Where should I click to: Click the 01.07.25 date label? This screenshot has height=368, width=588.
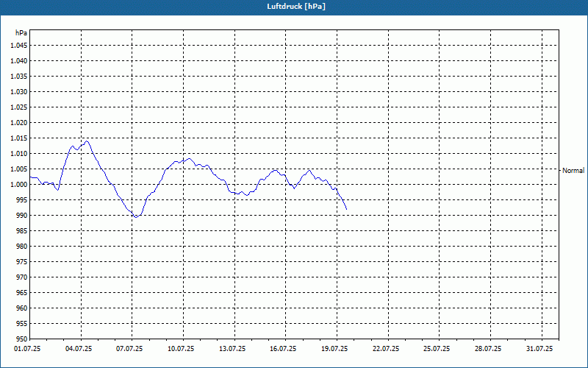pos(27,349)
